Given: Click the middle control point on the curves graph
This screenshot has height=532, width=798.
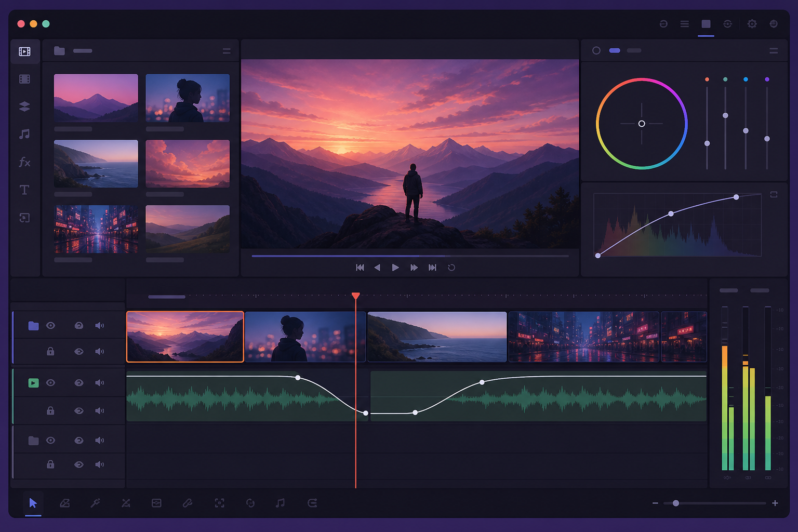Looking at the screenshot, I should tap(671, 214).
